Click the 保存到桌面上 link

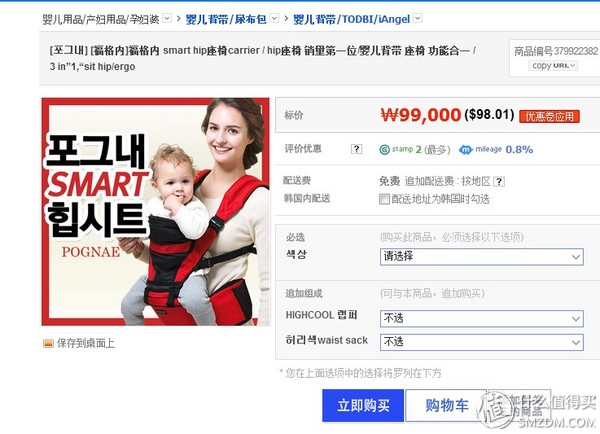(86, 343)
